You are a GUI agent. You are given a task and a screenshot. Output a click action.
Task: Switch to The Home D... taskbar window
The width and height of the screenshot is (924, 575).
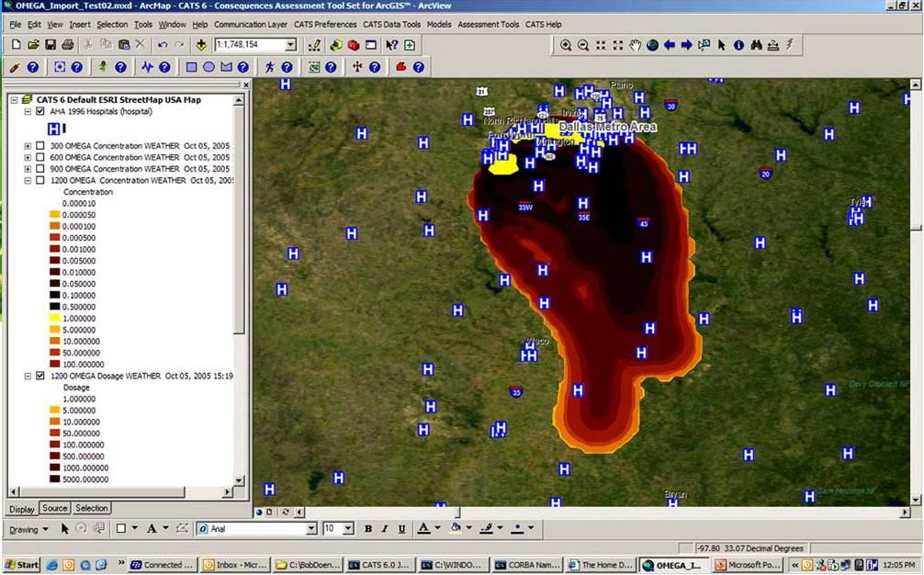pyautogui.click(x=601, y=565)
